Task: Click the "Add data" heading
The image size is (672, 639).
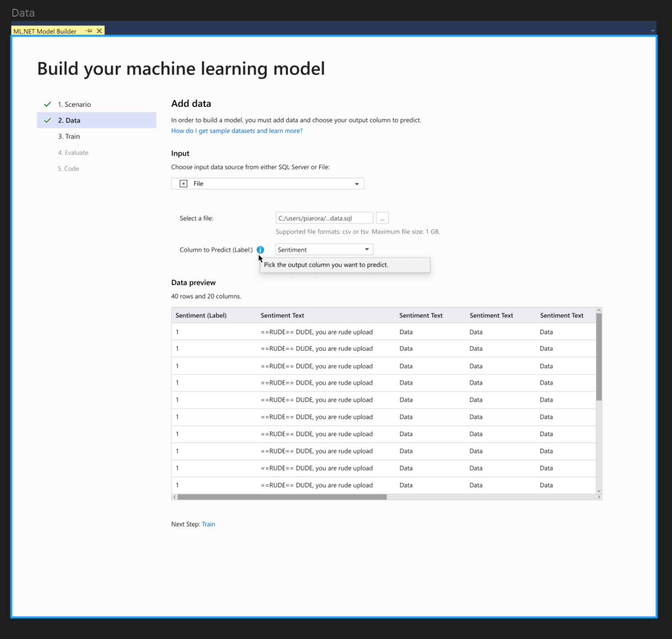Action: tap(191, 104)
